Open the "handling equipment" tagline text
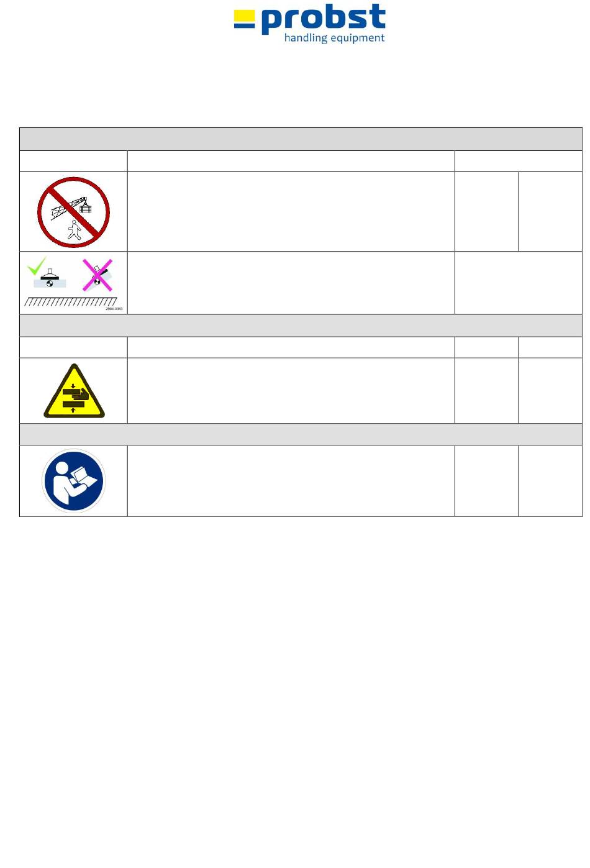 pyautogui.click(x=334, y=38)
